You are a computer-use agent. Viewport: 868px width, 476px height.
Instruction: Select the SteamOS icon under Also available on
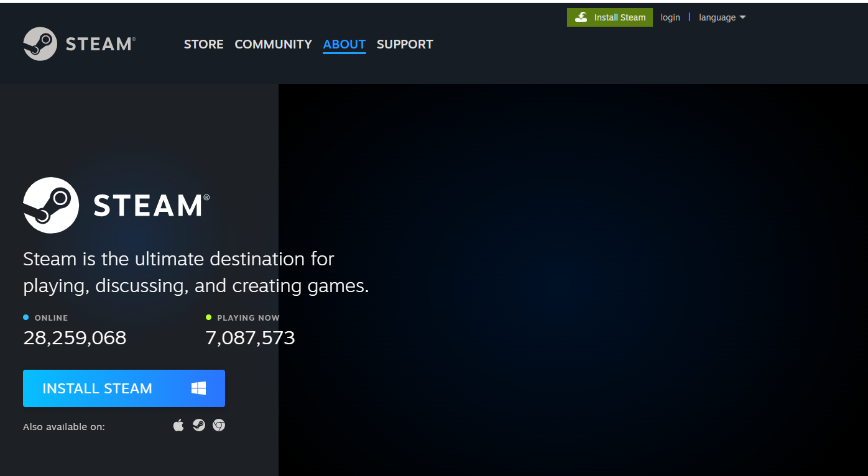tap(199, 425)
